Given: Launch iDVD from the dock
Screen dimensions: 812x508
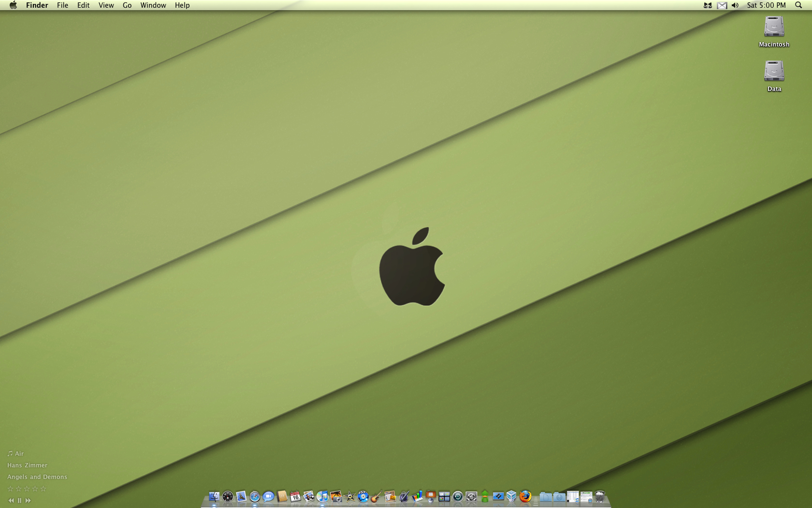Looking at the screenshot, I should [363, 496].
